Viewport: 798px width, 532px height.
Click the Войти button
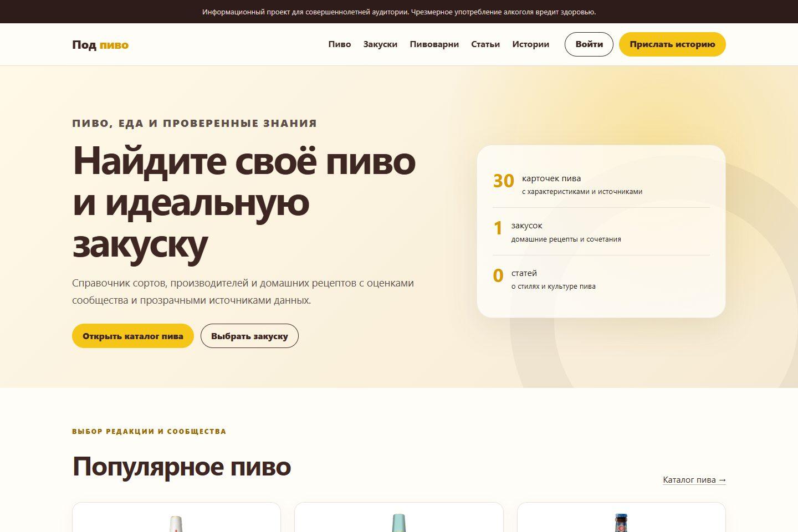coord(589,44)
